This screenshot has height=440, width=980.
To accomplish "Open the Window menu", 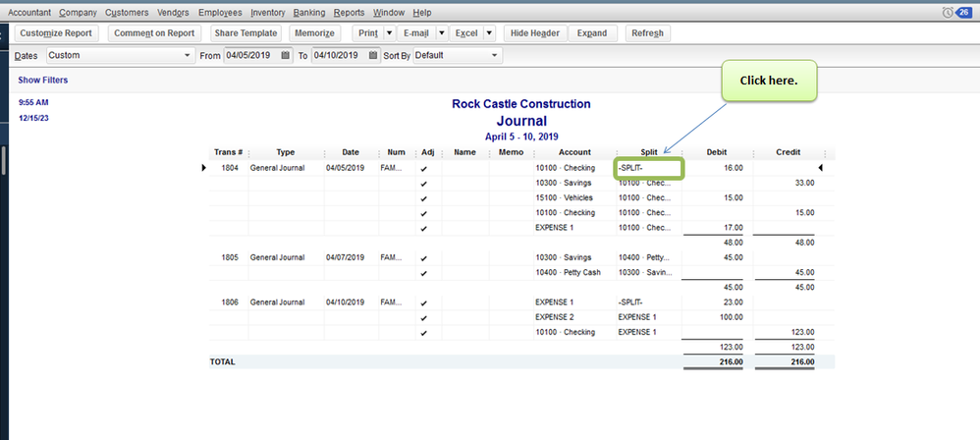I will (389, 13).
